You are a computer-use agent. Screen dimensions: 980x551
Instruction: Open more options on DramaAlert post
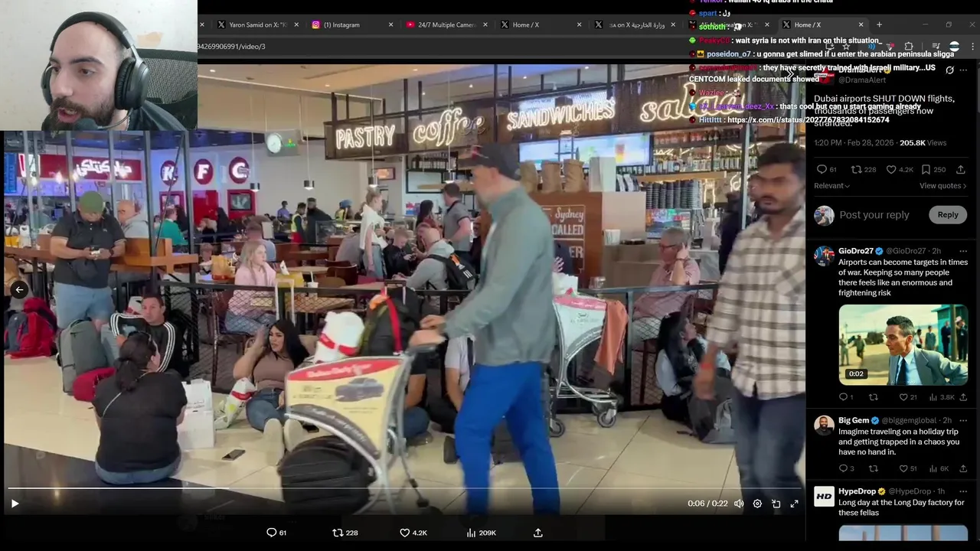pos(963,70)
